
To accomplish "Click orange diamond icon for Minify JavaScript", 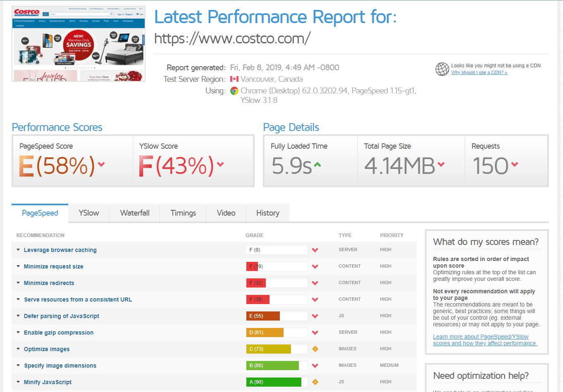I will pyautogui.click(x=315, y=382).
